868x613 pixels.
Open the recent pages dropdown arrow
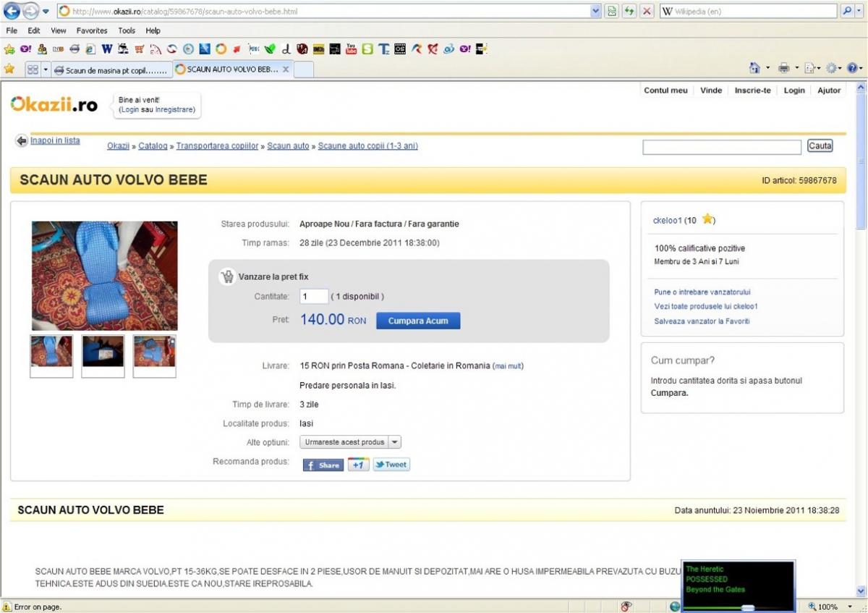tap(45, 12)
